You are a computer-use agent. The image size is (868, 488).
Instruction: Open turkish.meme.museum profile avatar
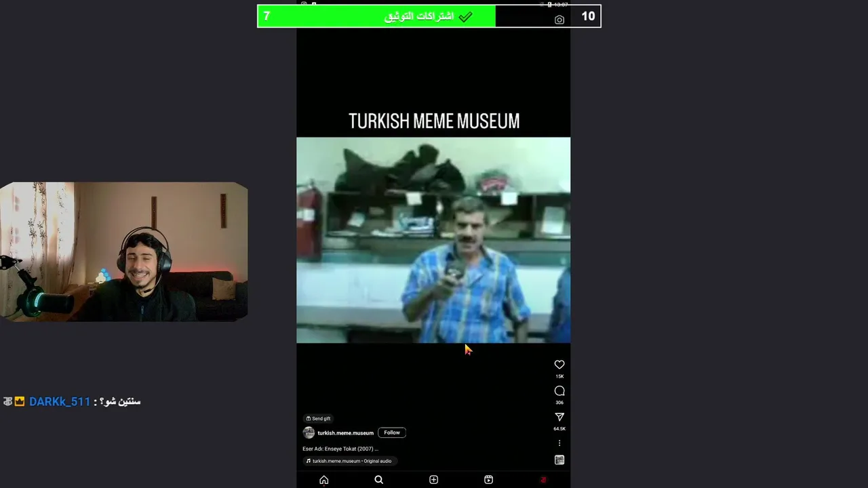[309, 433]
